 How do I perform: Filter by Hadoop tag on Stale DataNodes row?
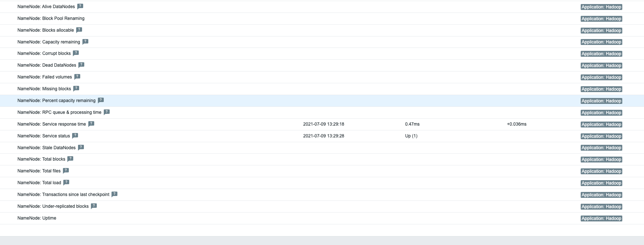[601, 148]
